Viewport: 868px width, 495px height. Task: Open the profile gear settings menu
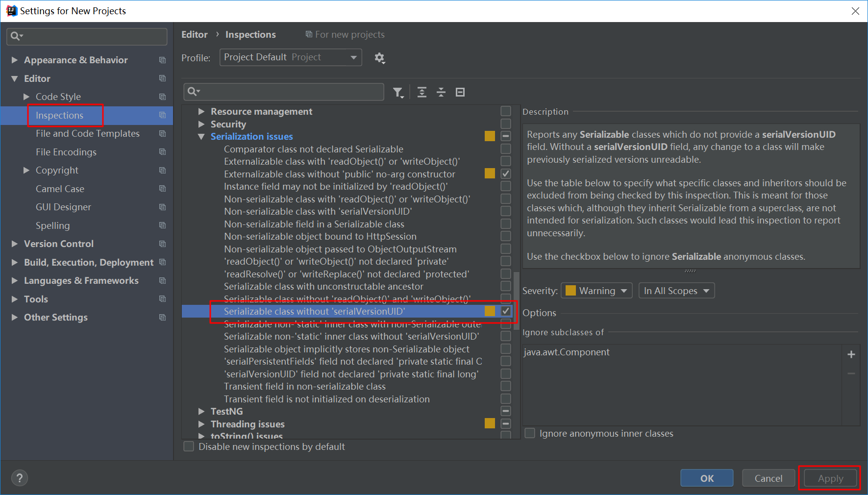(x=379, y=58)
